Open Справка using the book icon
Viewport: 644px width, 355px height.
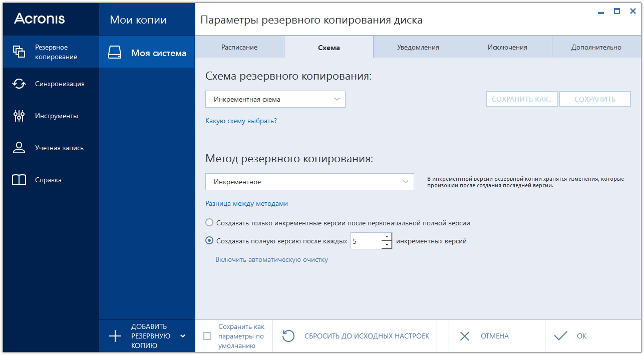tap(19, 180)
